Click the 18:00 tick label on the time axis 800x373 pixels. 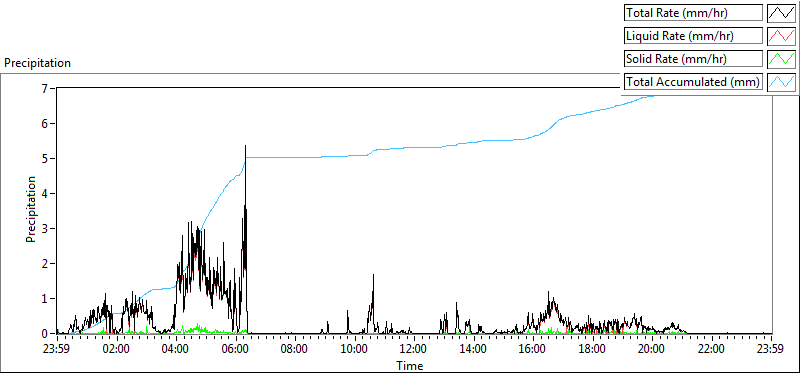[592, 350]
